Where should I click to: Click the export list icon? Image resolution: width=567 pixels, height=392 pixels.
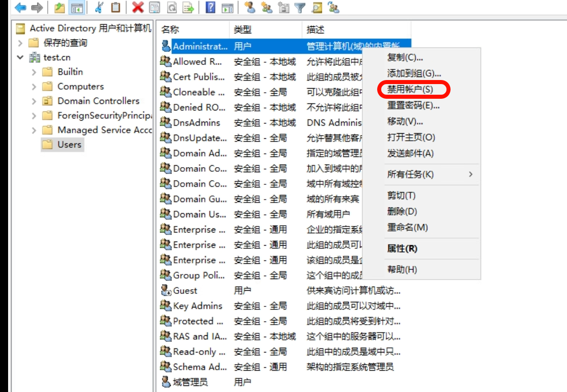point(188,7)
